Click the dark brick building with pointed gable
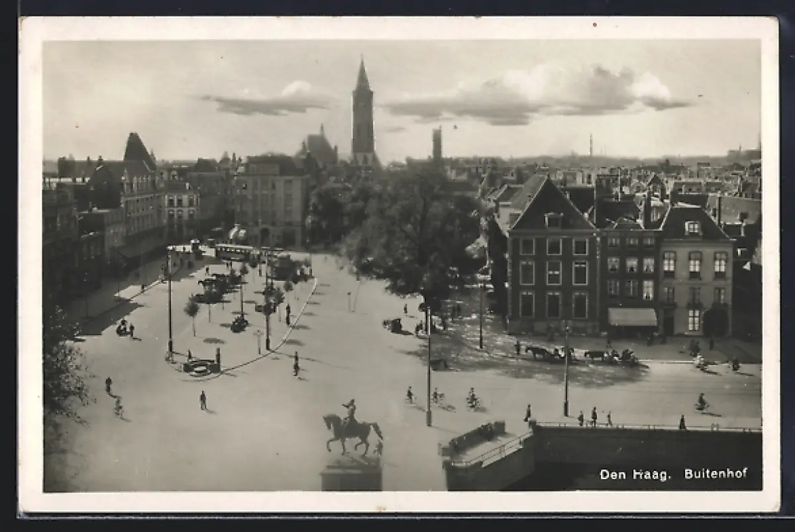Image resolution: width=795 pixels, height=532 pixels. pyautogui.click(x=550, y=258)
